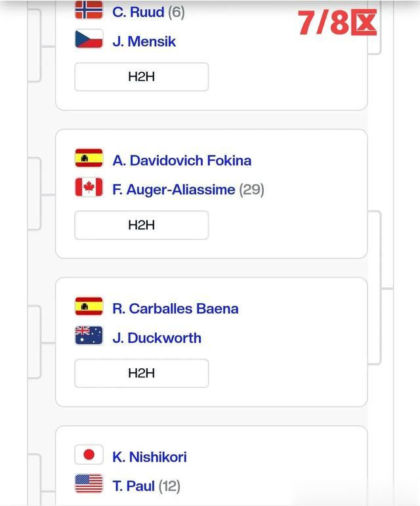
Task: Open K. Nishikori player link
Action: pos(150,457)
